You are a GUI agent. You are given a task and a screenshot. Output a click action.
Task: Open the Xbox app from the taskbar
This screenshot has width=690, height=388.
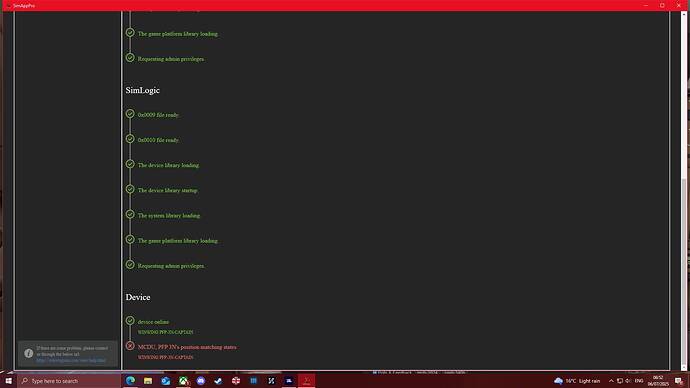tap(183, 381)
